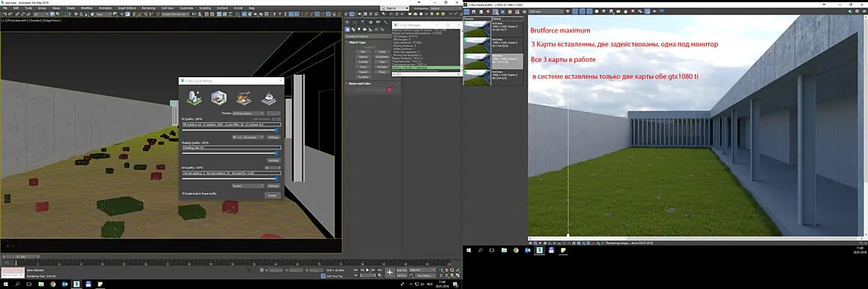868x289 pixels.
Task: Expand the Name and Color rollout
Action: point(360,84)
